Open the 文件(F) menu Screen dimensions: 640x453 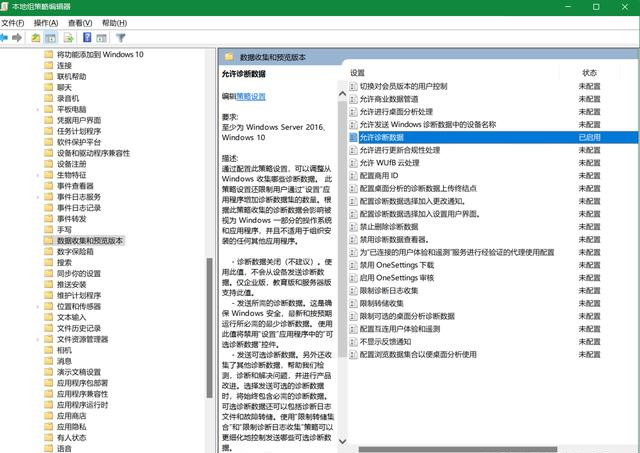tap(15, 22)
